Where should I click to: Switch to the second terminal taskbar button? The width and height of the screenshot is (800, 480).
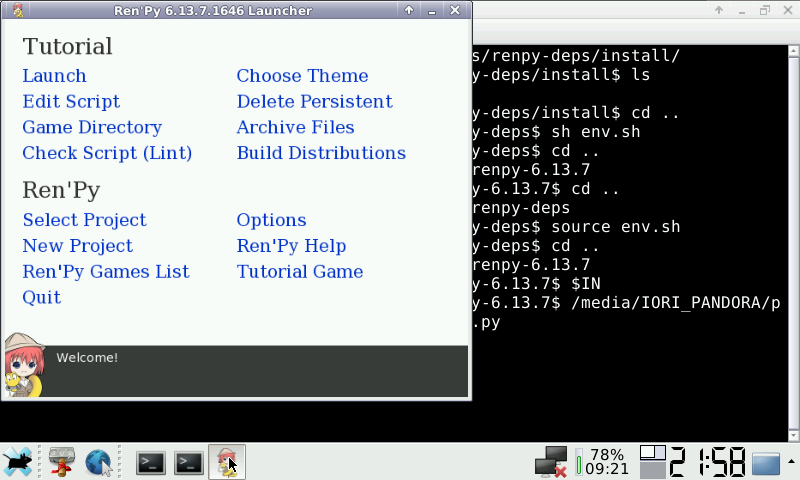189,462
